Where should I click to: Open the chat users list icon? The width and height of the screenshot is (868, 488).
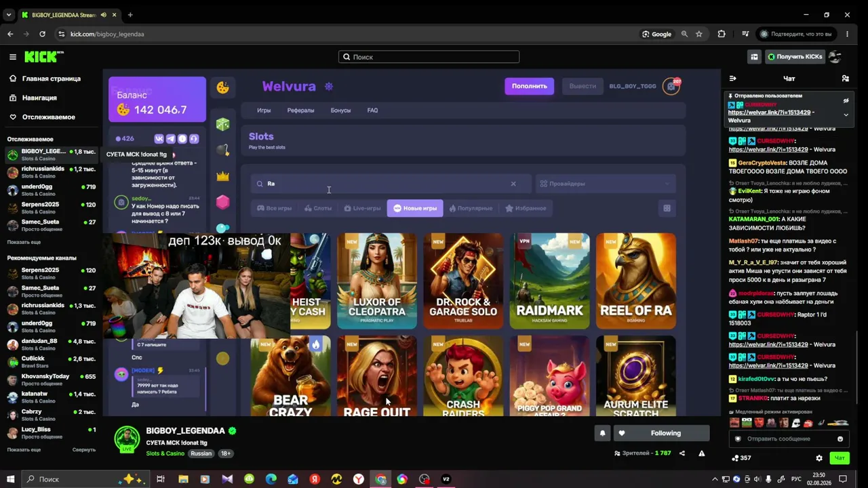pos(845,79)
